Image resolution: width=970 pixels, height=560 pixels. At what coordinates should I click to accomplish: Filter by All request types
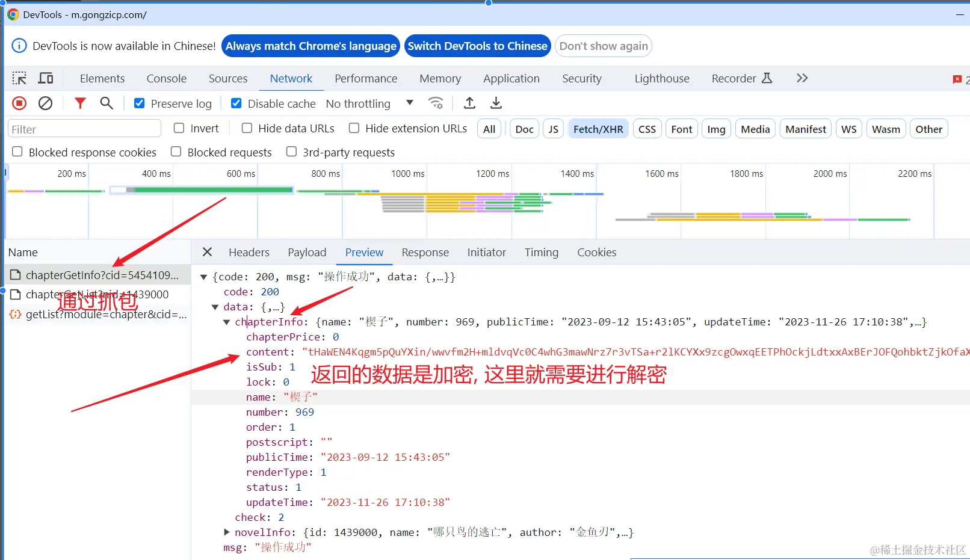[x=489, y=129]
